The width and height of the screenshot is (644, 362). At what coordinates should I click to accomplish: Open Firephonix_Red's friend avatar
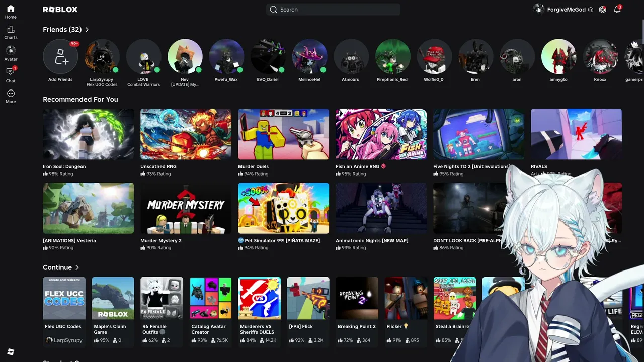(392, 56)
